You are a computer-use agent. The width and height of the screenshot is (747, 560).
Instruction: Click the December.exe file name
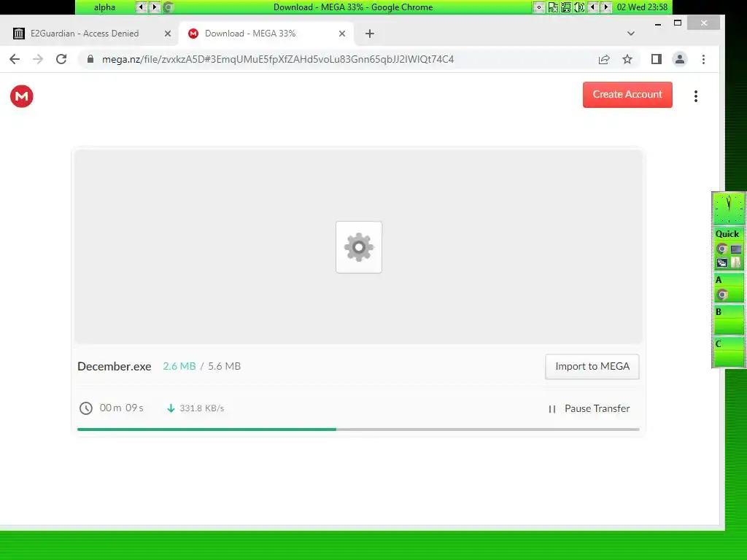[115, 366]
